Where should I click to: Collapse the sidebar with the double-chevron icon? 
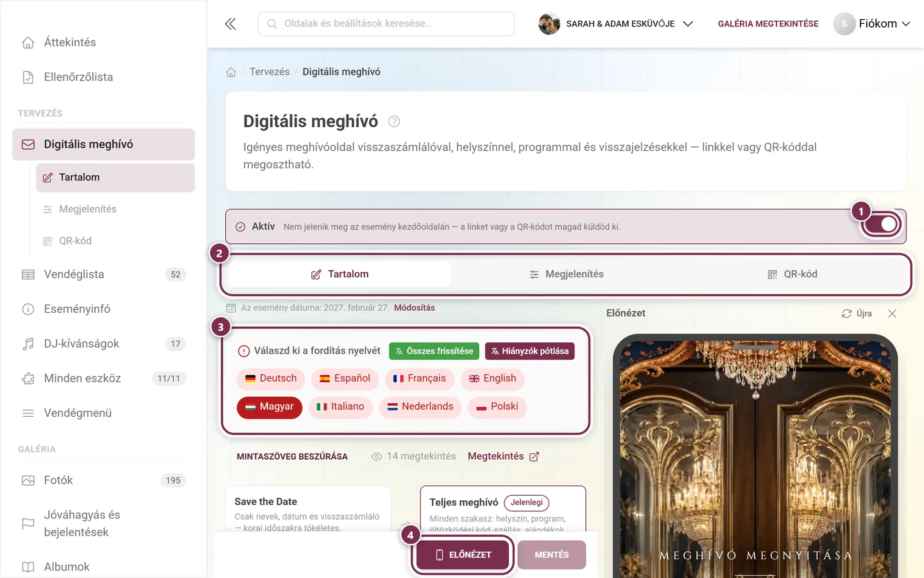pyautogui.click(x=230, y=24)
